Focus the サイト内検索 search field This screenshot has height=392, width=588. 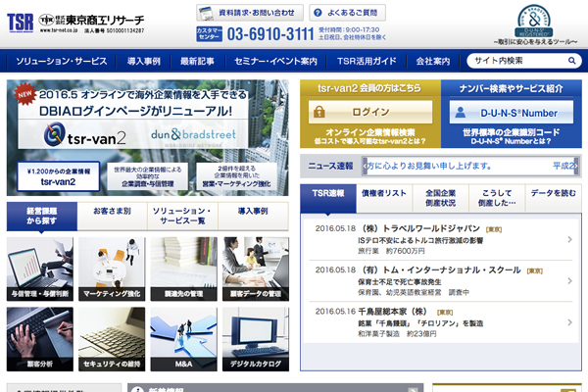519,61
